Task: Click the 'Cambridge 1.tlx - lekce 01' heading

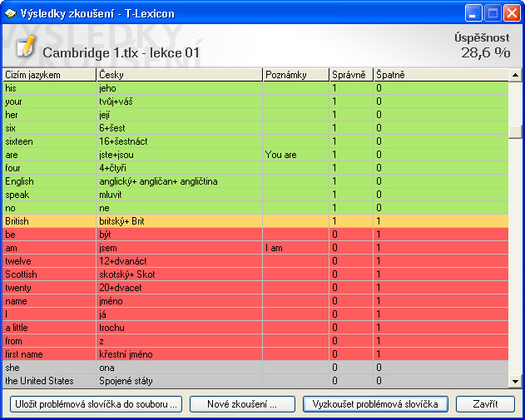Action: pos(121,53)
